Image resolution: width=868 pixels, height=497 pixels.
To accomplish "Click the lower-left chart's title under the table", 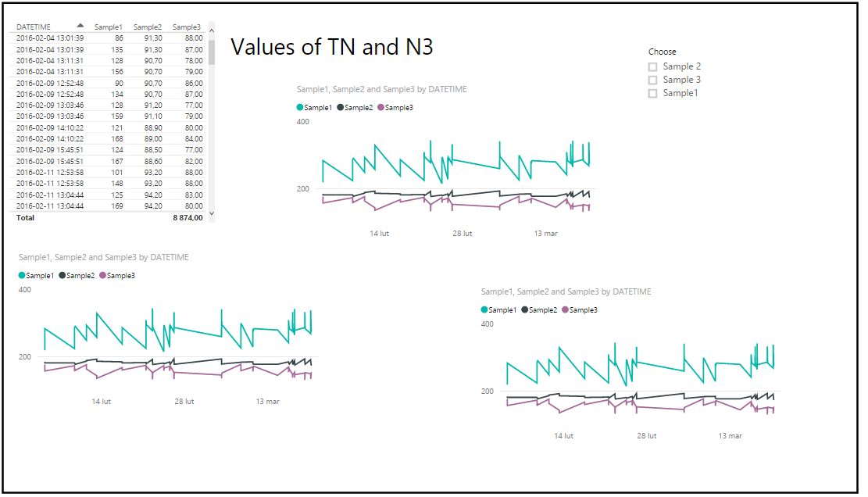I will (x=103, y=257).
